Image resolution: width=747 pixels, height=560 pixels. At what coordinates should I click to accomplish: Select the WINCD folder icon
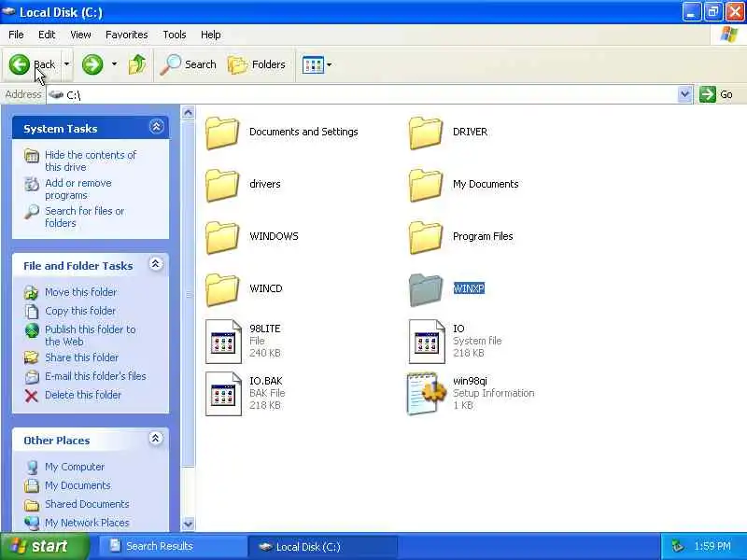[222, 290]
